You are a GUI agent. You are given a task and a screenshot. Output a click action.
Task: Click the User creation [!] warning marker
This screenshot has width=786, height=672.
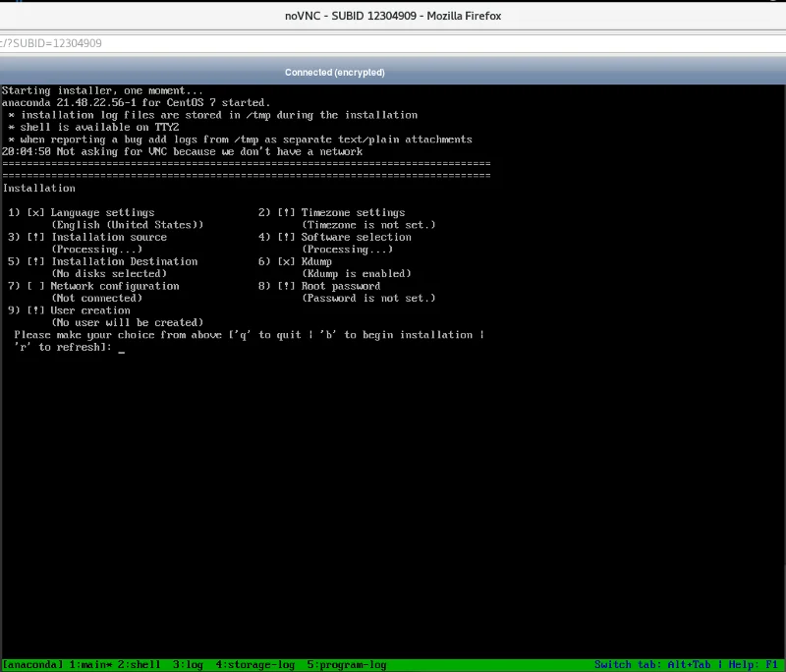coord(35,310)
